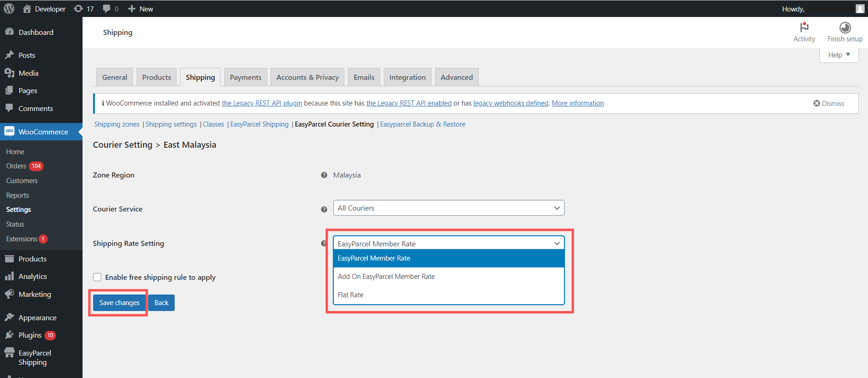
Task: Click the Posts pin icon in sidebar
Action: pyautogui.click(x=9, y=55)
